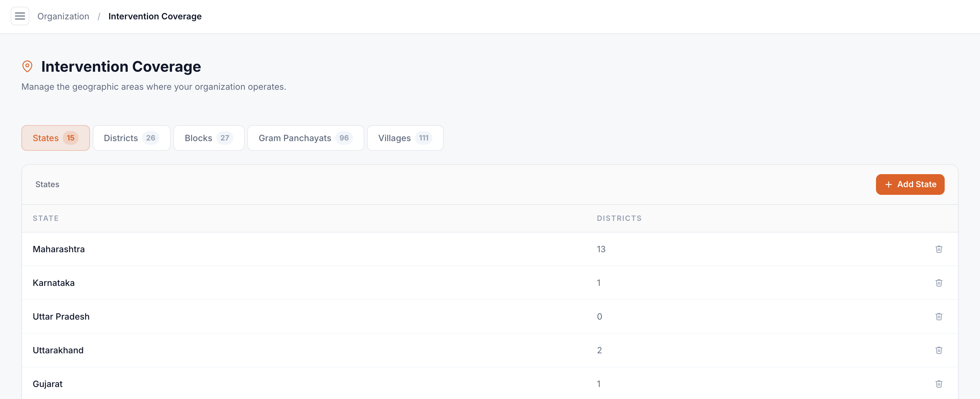Click the Uttar Pradesh state name
The width and height of the screenshot is (980, 399).
61,316
